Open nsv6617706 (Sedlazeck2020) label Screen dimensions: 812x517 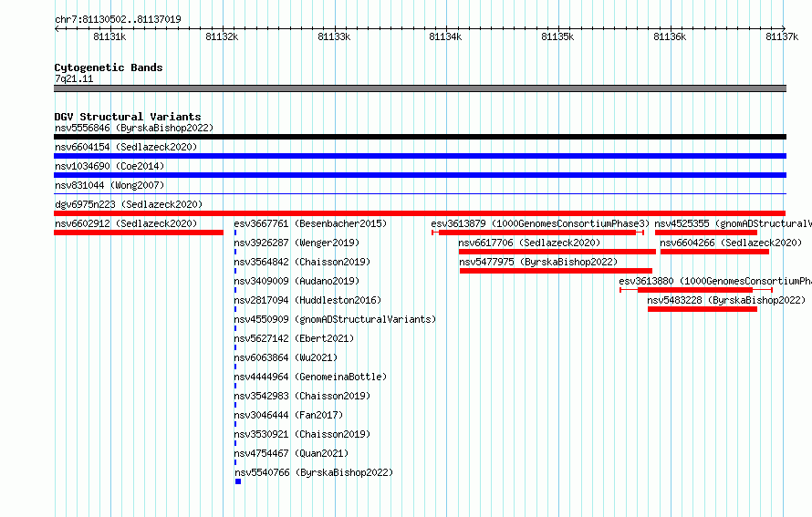tap(529, 243)
